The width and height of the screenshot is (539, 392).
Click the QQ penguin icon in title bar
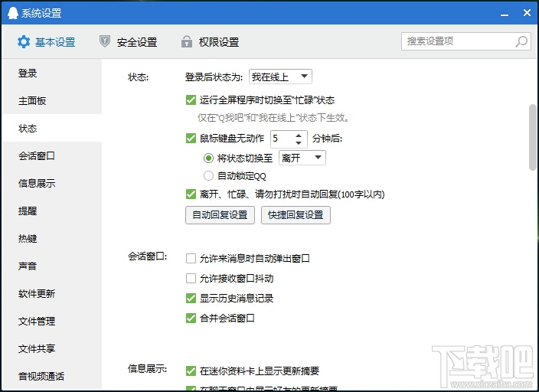[x=13, y=13]
